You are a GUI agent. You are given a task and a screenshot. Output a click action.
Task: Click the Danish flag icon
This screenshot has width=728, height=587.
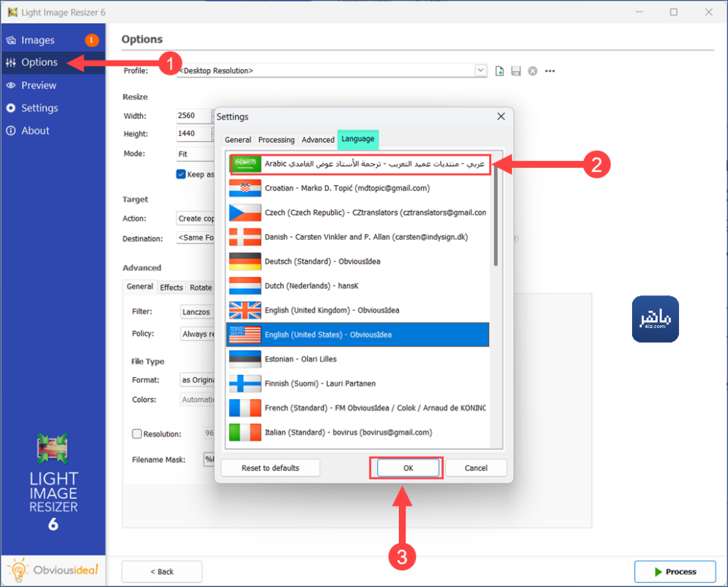coord(245,237)
